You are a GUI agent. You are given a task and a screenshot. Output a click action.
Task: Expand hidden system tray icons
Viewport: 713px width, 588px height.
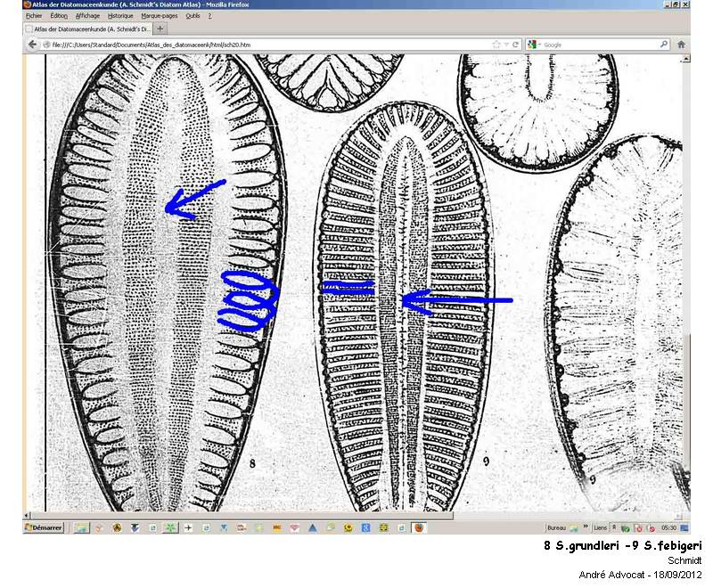[614, 527]
